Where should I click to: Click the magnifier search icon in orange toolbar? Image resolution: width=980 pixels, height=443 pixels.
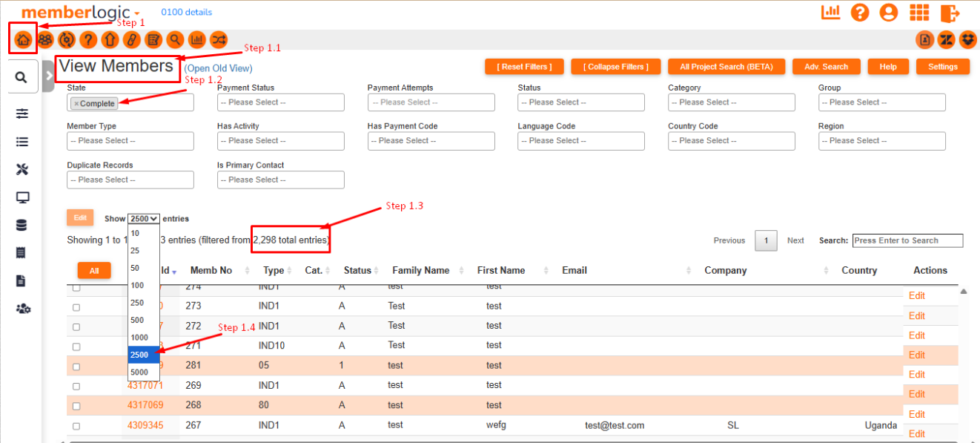[x=175, y=39]
